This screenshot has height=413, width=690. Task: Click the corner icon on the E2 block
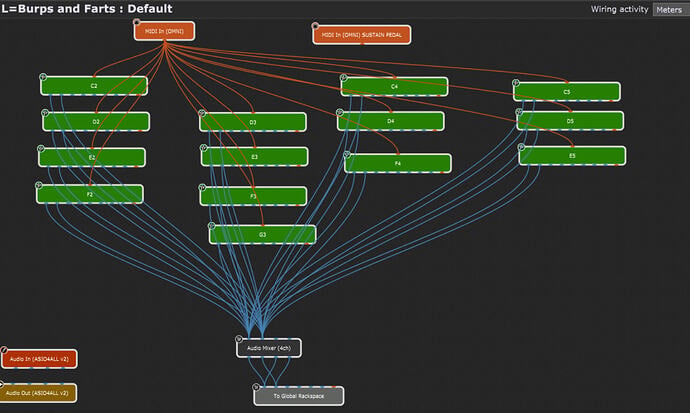coord(41,149)
